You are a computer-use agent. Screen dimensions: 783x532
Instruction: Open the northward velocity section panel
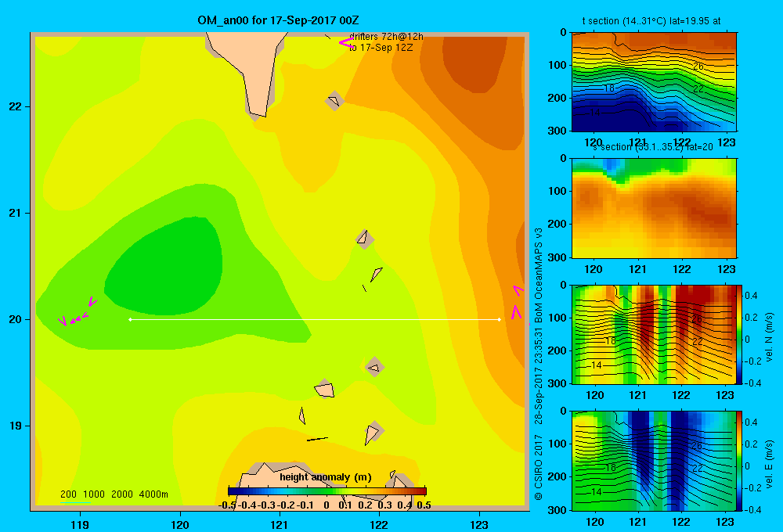(x=654, y=334)
